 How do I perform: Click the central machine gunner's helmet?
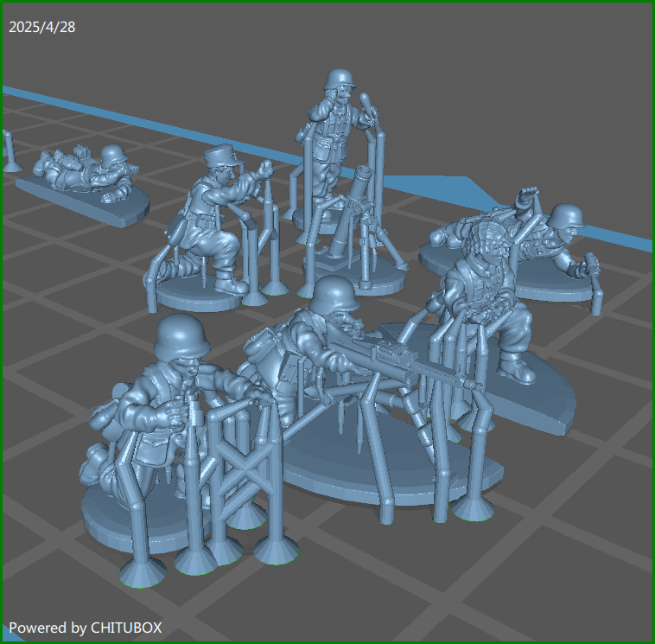click(x=334, y=296)
